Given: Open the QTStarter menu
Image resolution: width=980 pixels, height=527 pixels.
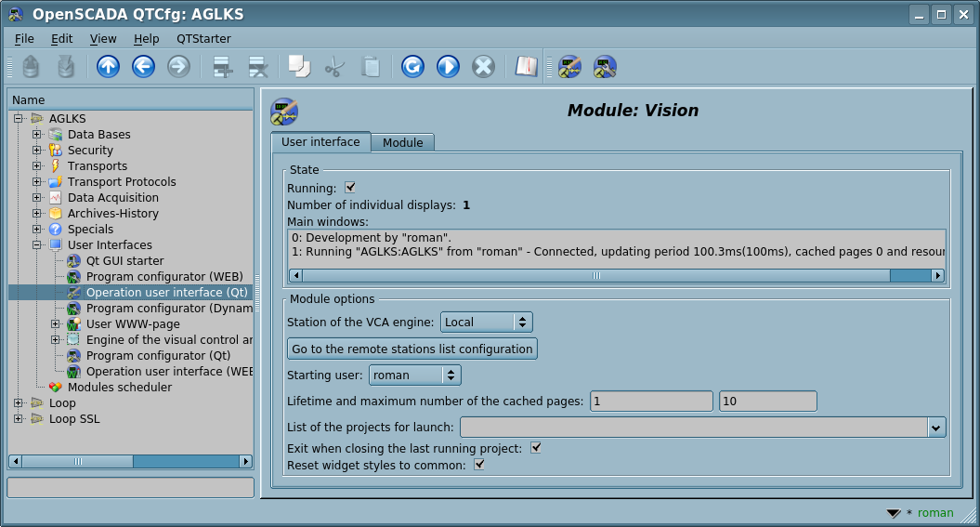Looking at the screenshot, I should click(203, 39).
